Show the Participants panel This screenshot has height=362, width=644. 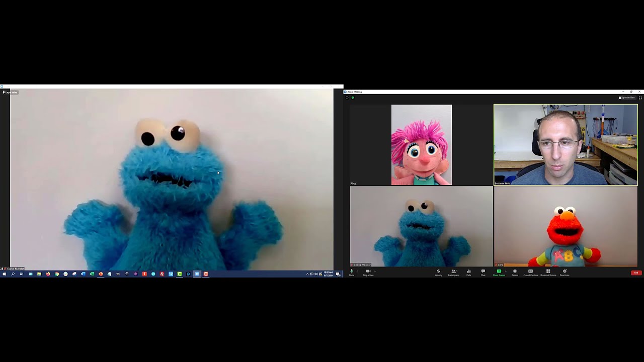(x=453, y=272)
